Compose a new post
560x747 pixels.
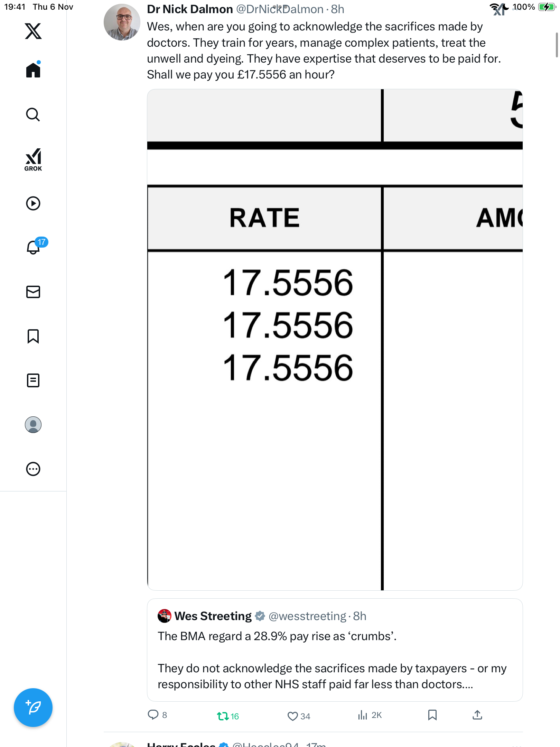[33, 708]
